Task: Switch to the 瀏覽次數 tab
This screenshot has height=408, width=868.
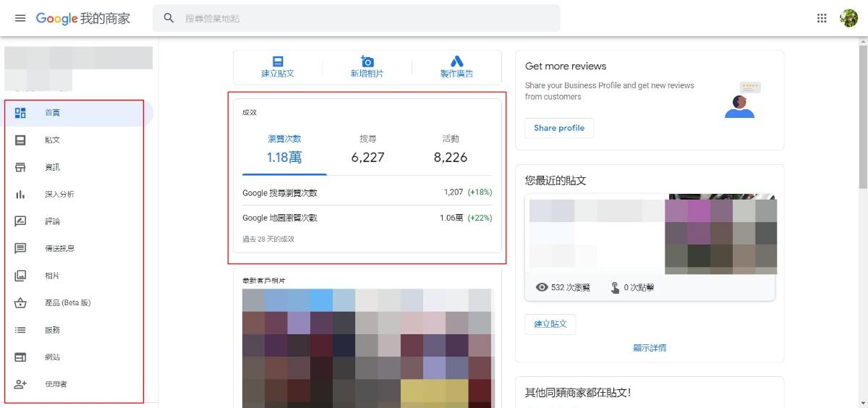Action: (x=284, y=149)
